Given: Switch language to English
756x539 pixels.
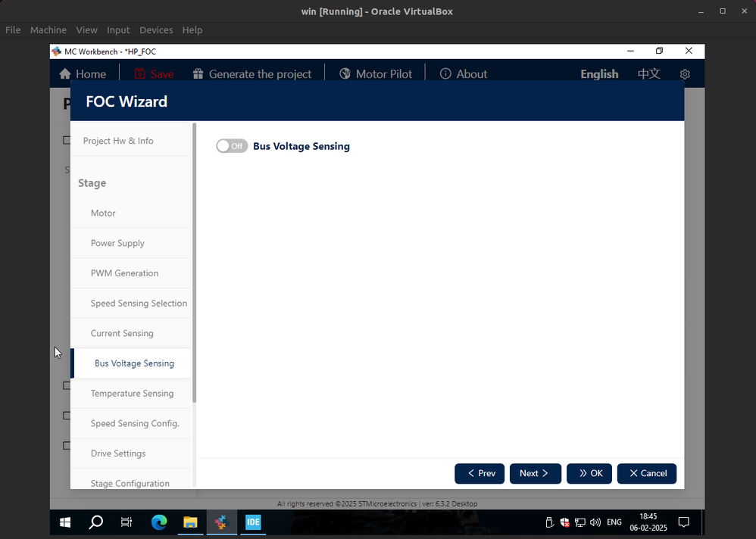Looking at the screenshot, I should tap(599, 73).
